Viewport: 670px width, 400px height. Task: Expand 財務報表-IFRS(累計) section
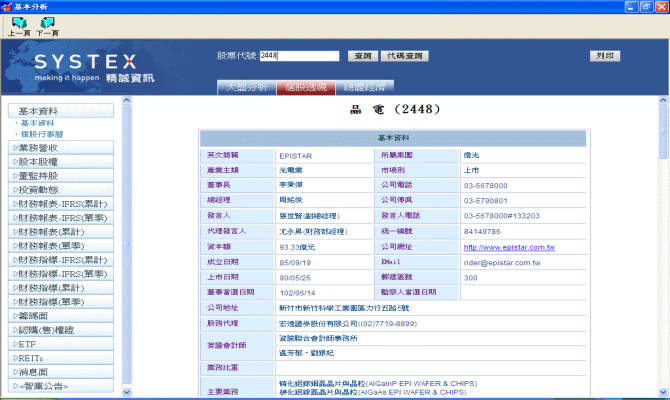pyautogui.click(x=61, y=204)
